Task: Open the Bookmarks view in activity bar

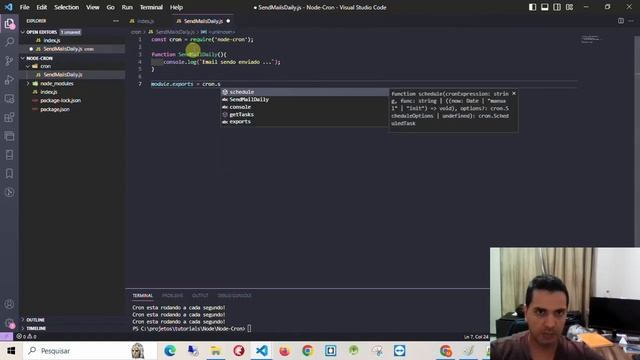Action: [9, 173]
